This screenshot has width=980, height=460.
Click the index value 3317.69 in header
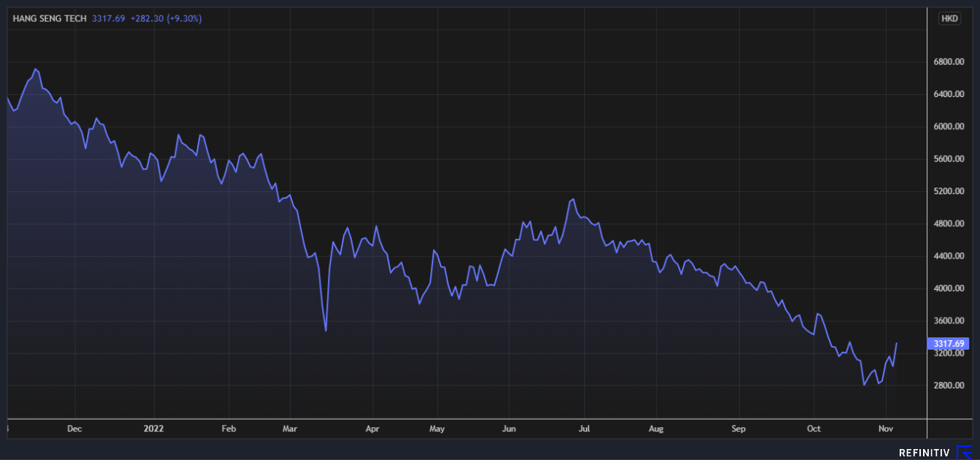click(109, 18)
